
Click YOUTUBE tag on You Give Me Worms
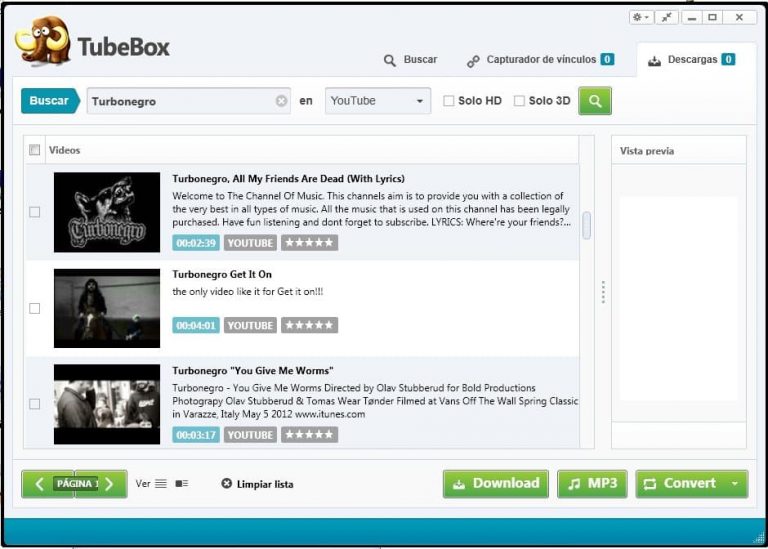point(250,434)
